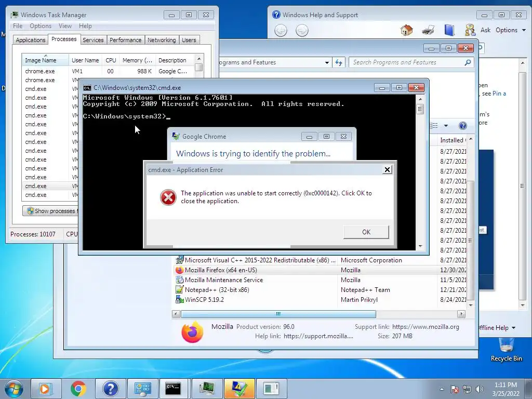The image size is (532, 399).
Task: Select Mozilla Maintenance Service row
Action: point(321,280)
